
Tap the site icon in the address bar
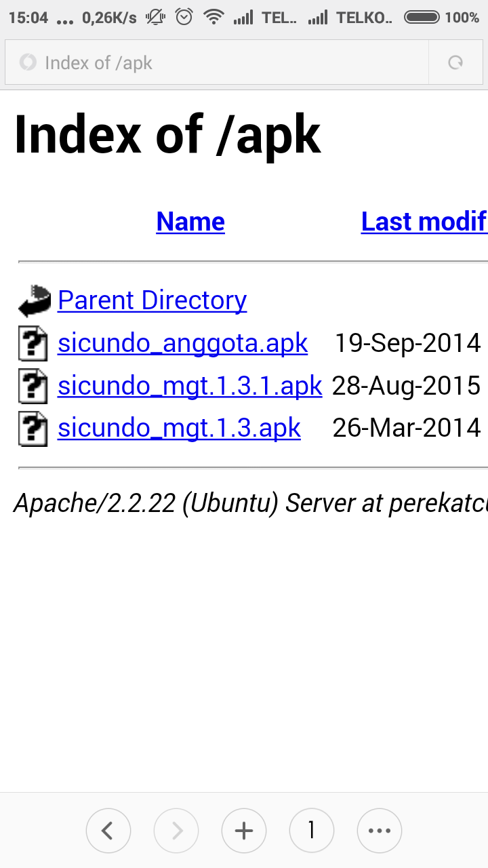(x=28, y=63)
